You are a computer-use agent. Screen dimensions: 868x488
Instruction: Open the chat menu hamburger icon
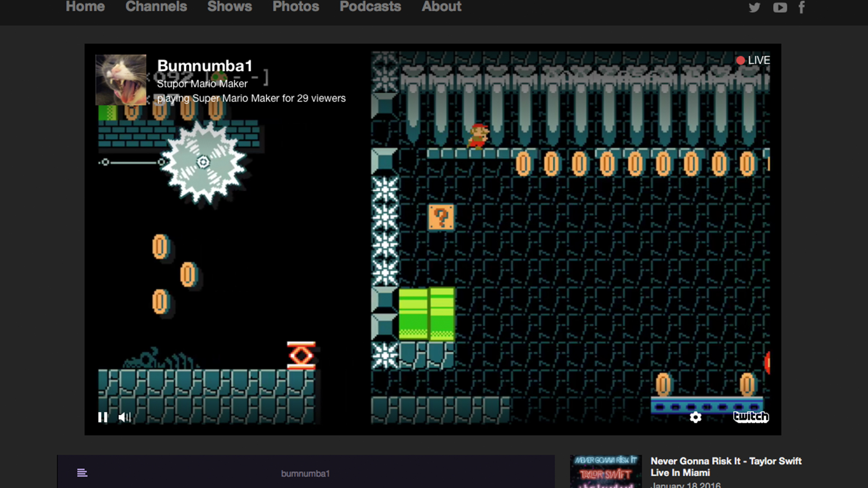pyautogui.click(x=82, y=473)
